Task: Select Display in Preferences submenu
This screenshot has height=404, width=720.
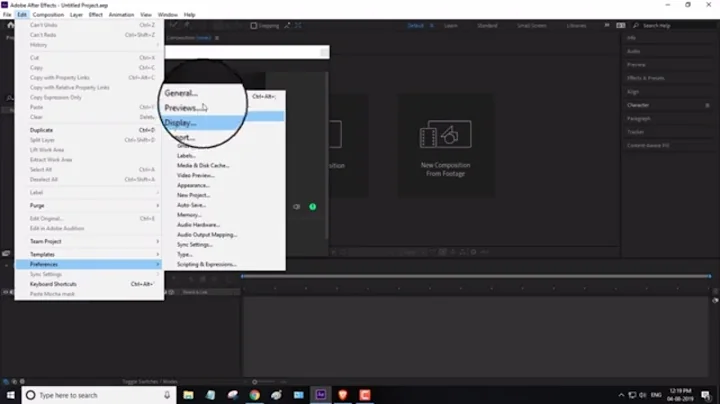Action: [x=181, y=123]
